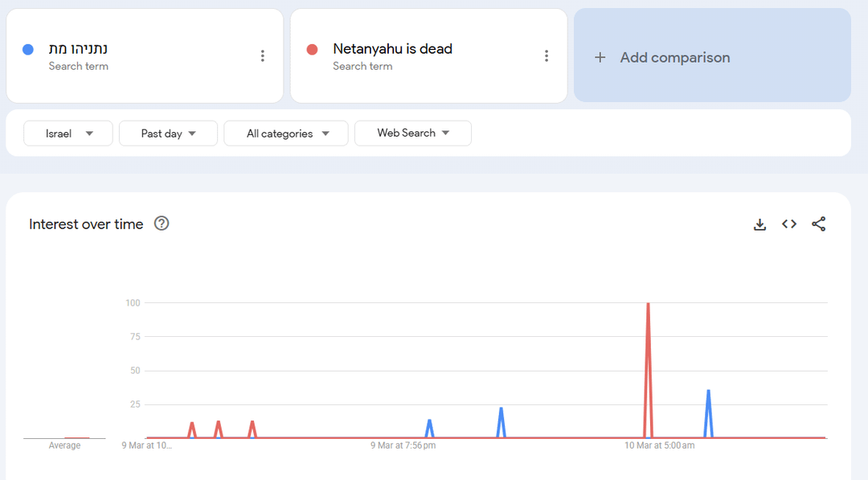The height and width of the screenshot is (480, 868).
Task: Open options menu for the Hebrew search term
Action: point(262,55)
